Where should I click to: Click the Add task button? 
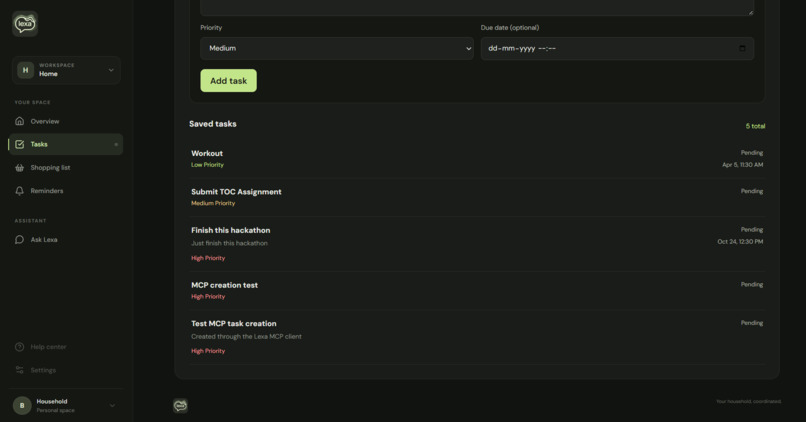[228, 81]
